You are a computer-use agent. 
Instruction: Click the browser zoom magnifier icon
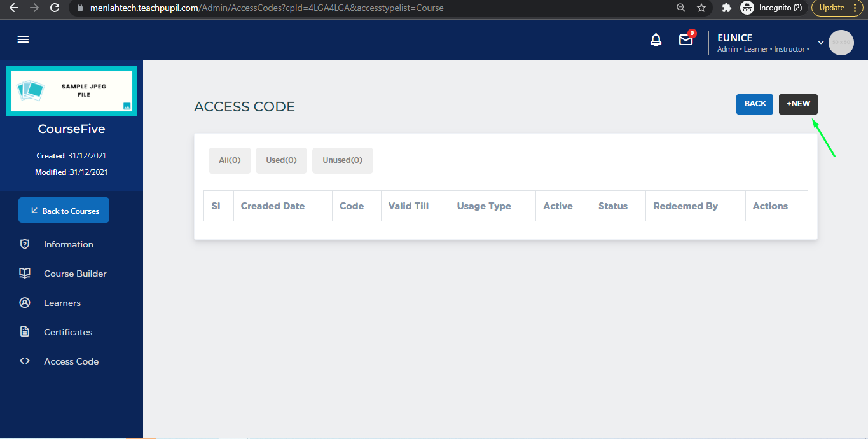click(681, 8)
